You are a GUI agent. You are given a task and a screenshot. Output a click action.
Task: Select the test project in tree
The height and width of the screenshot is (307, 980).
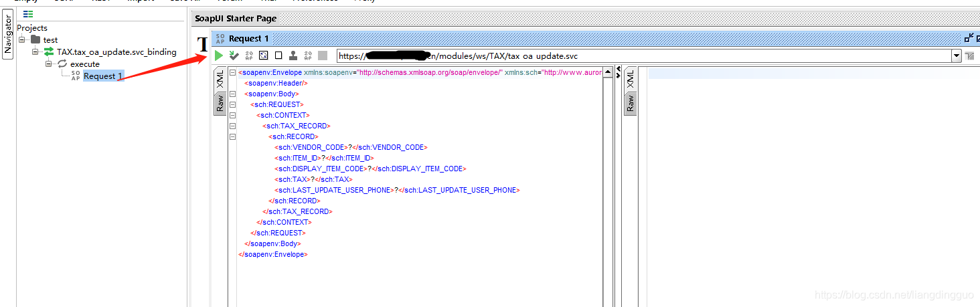(51, 40)
